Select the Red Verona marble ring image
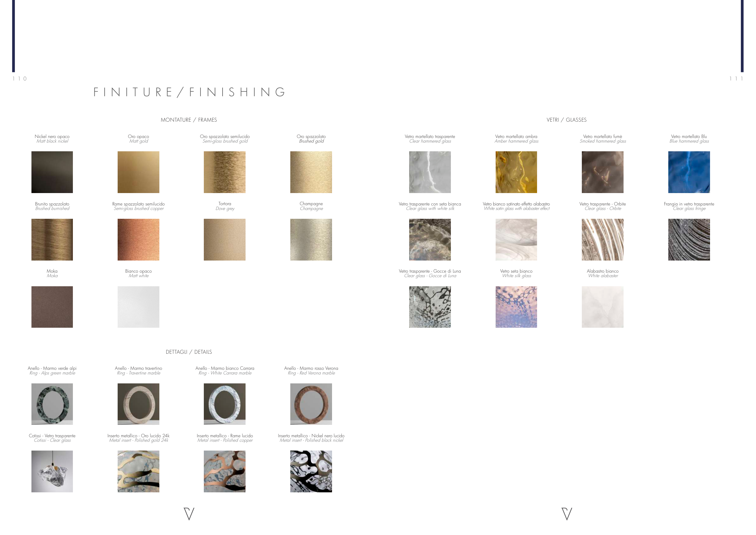 (311, 404)
